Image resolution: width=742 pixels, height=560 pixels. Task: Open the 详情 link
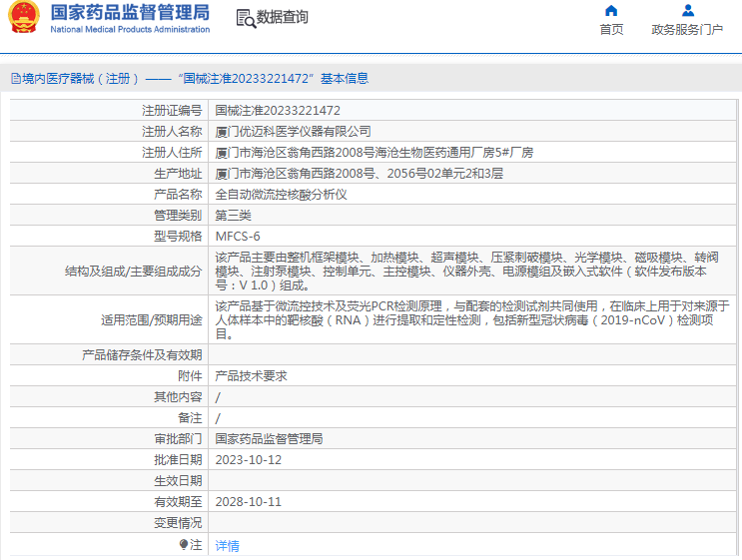coord(227,546)
